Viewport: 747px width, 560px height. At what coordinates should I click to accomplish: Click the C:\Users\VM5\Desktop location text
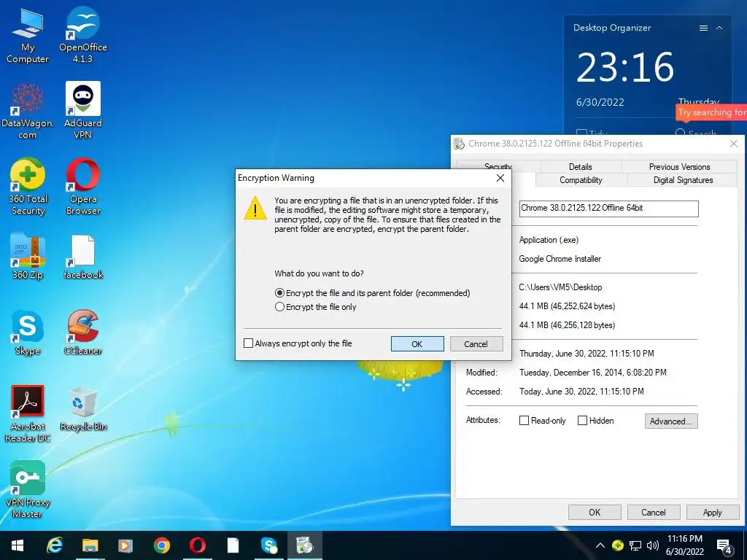(x=560, y=287)
